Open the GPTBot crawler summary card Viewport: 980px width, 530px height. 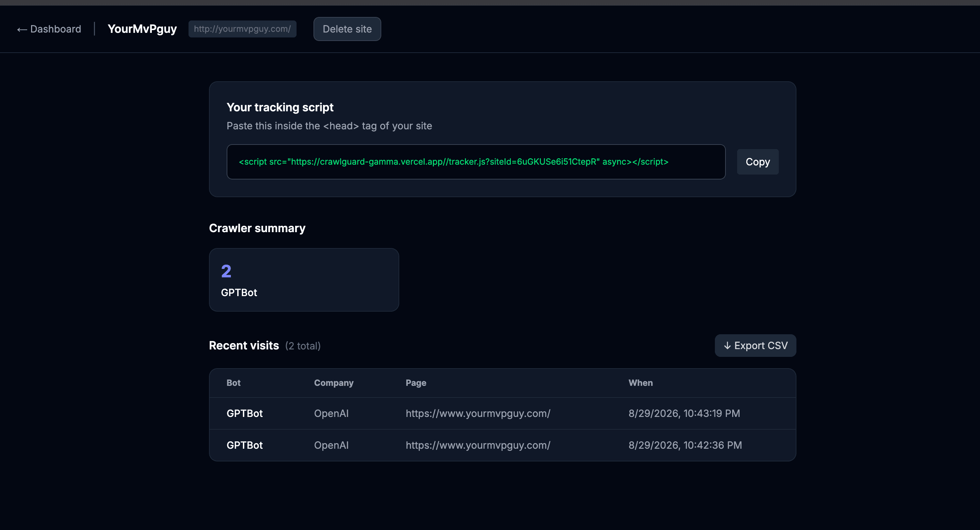coord(304,280)
